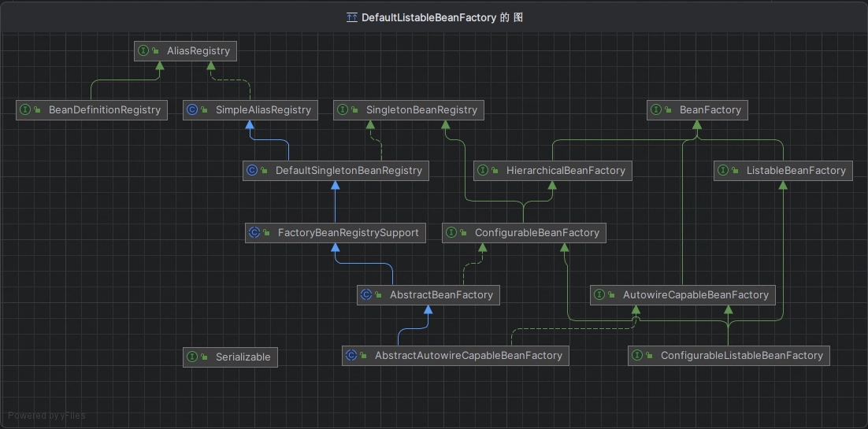Click the lock icon on SingletonBeanRegistry node

coord(355,110)
